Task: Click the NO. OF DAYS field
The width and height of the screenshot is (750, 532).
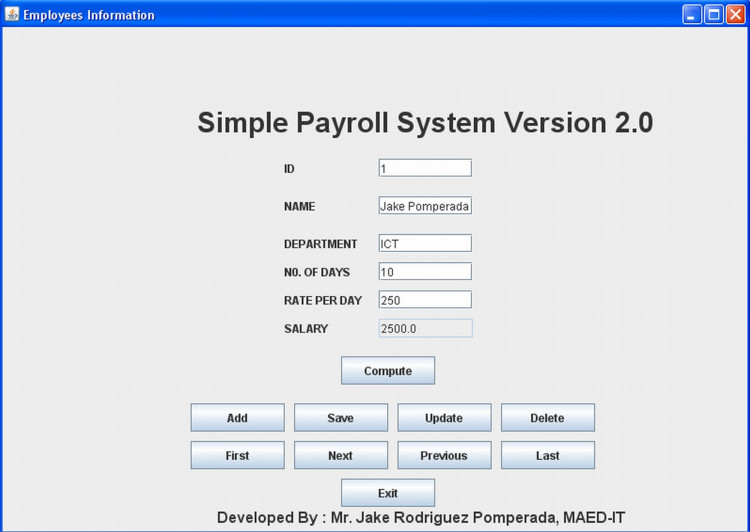Action: [x=425, y=271]
